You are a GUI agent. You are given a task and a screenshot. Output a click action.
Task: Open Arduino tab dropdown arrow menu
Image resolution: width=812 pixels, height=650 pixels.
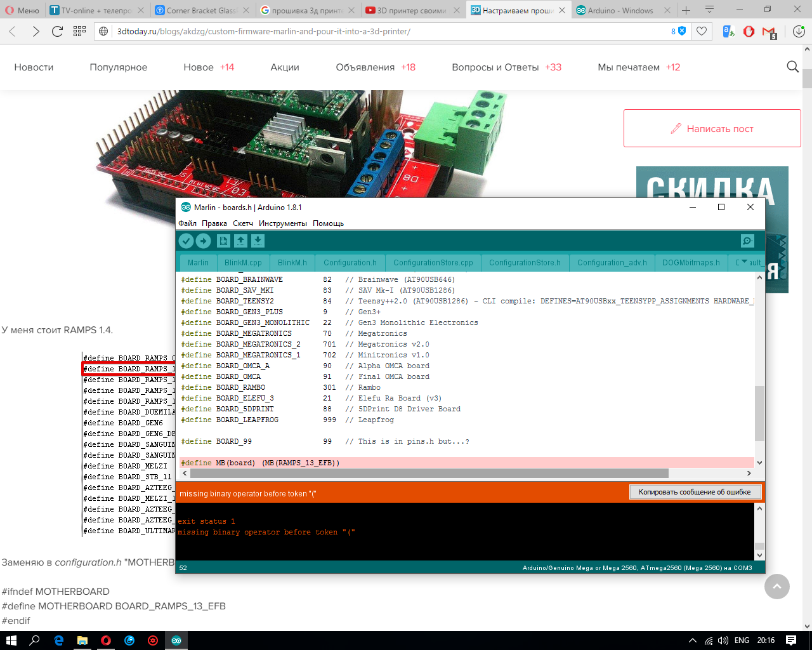pos(744,262)
